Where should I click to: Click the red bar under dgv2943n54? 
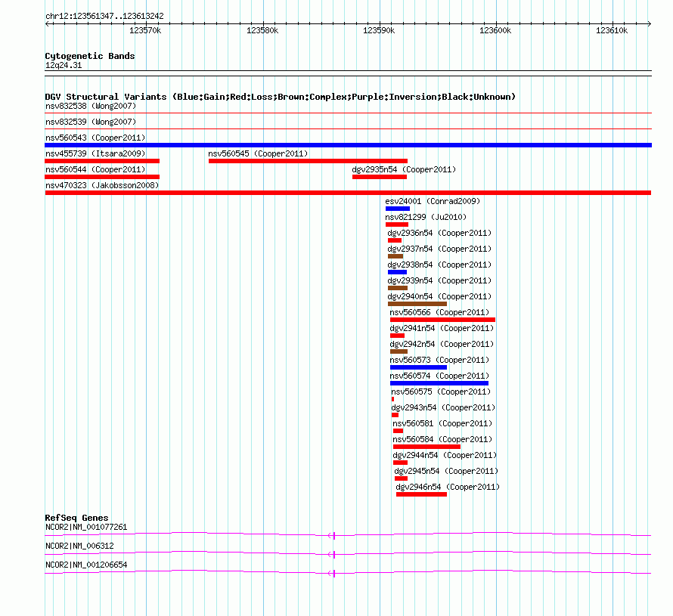pos(395,415)
